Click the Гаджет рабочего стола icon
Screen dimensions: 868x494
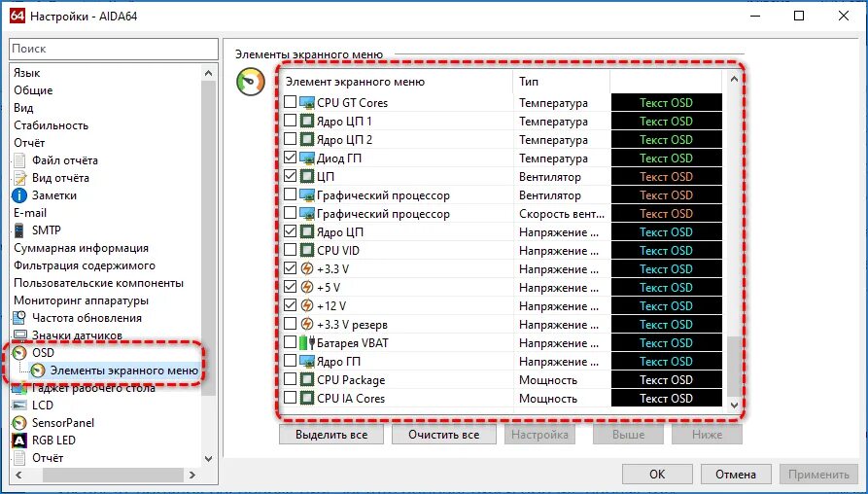(x=19, y=388)
